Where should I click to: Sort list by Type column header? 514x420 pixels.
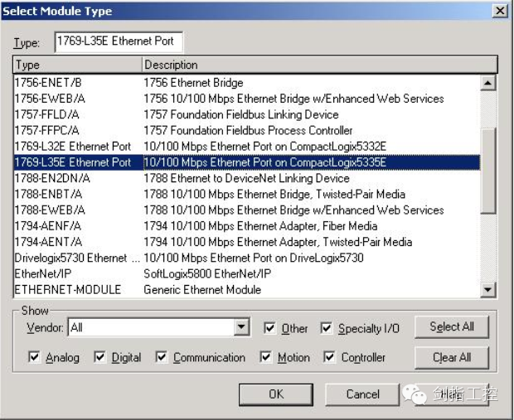(77, 65)
